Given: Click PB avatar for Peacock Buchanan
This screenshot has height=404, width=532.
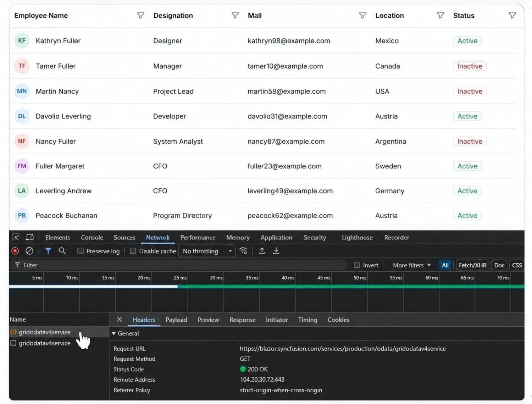Looking at the screenshot, I should coord(22,216).
